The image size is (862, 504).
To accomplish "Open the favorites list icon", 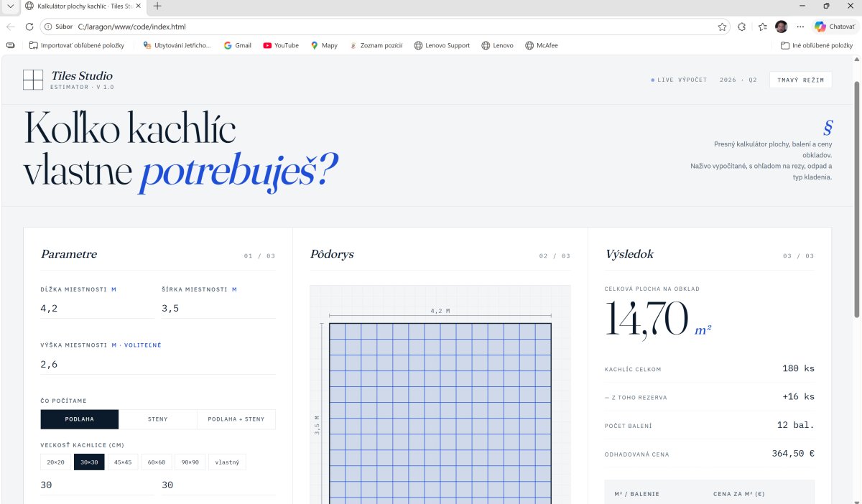I will [x=762, y=27].
